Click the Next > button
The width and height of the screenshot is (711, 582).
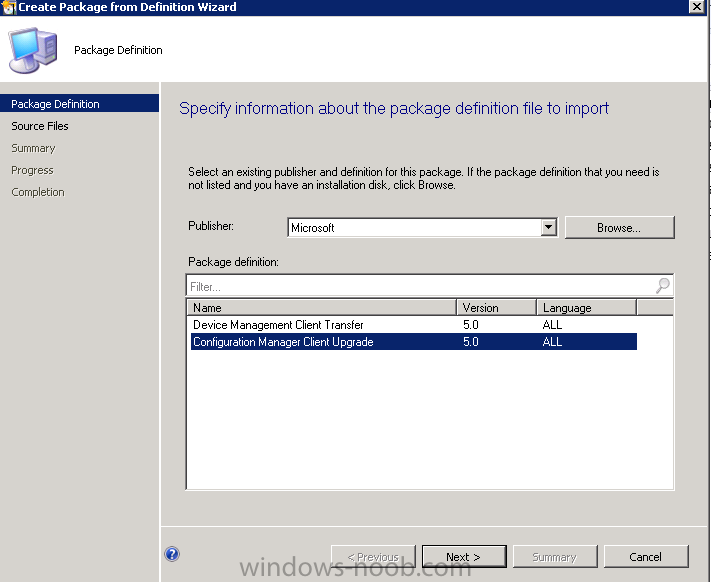click(463, 557)
